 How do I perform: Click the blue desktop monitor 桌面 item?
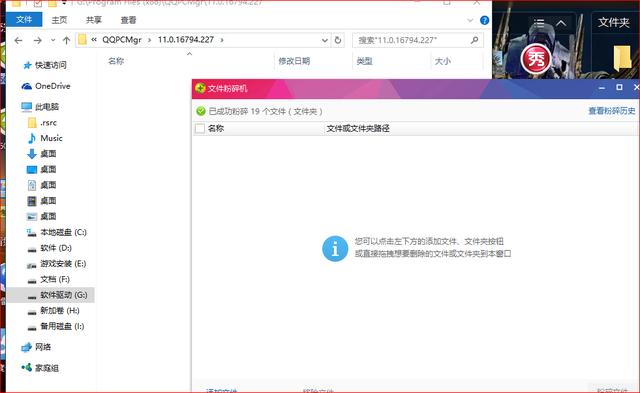[x=42, y=169]
